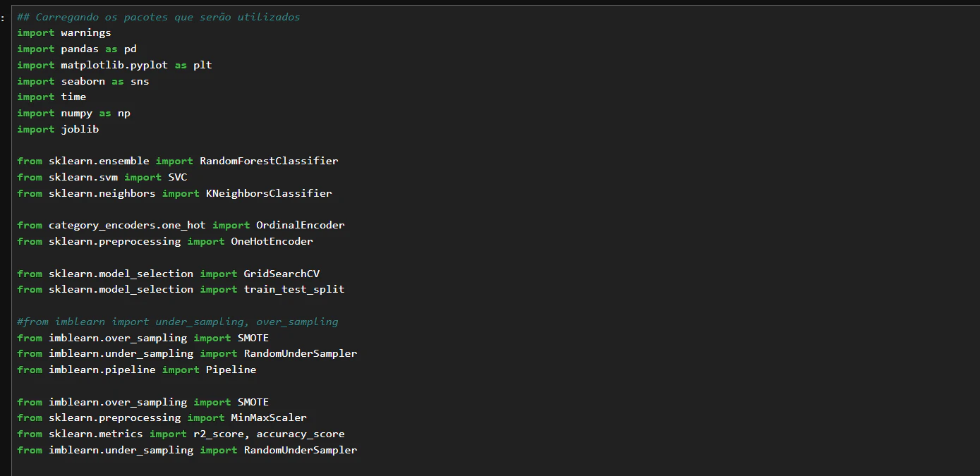This screenshot has width=980, height=476.
Task: Click the 'train_test_split' function name
Action: click(294, 290)
